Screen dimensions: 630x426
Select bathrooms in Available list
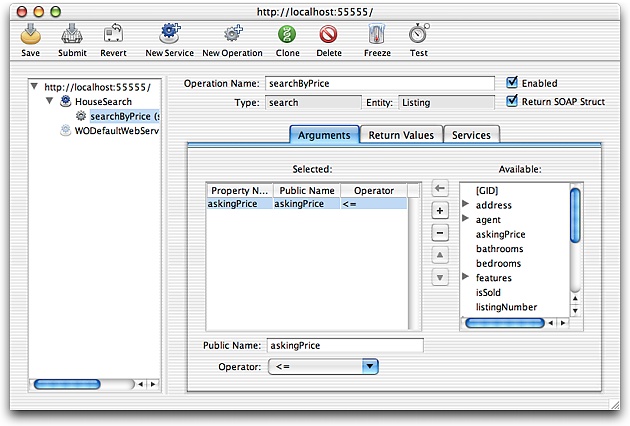(x=499, y=249)
